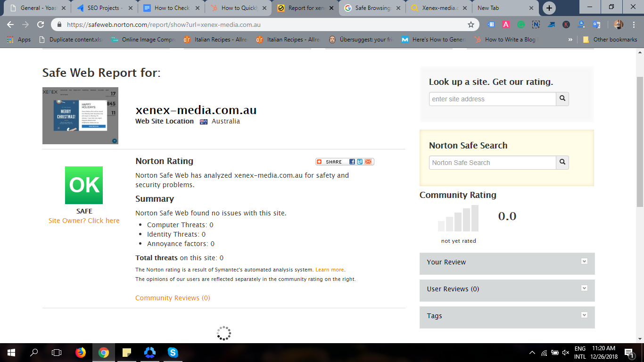Open the round K extension icon
This screenshot has width=644, height=362.
(566, 25)
